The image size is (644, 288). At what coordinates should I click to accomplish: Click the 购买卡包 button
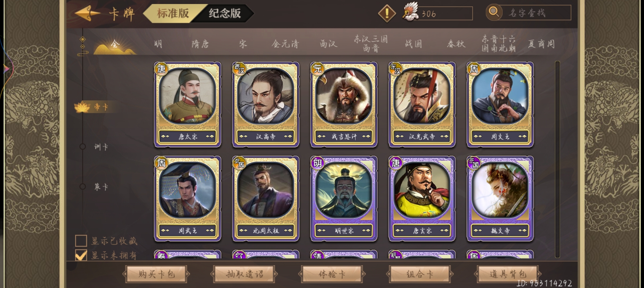coord(156,274)
